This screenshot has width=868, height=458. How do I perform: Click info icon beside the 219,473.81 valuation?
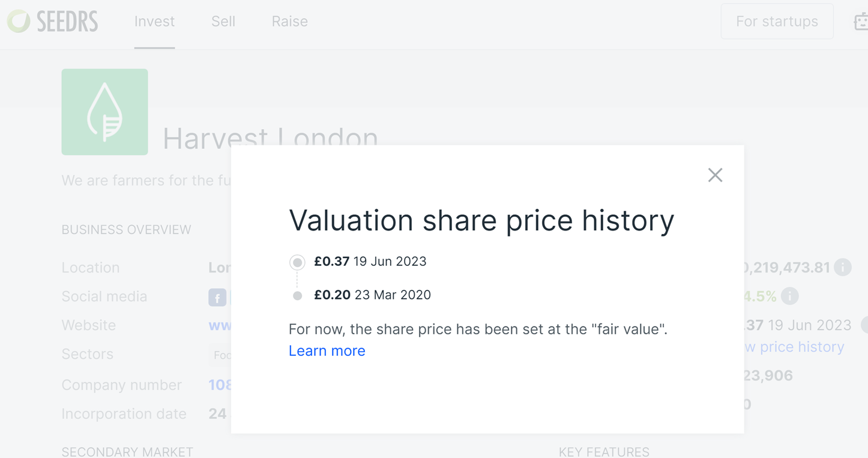843,267
